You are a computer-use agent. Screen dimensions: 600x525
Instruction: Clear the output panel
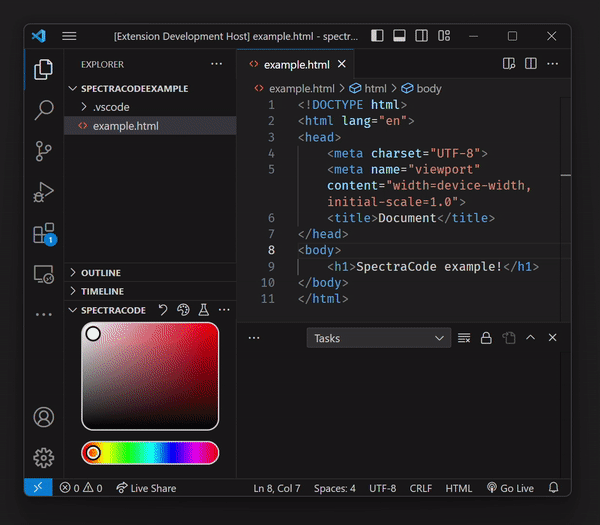point(464,338)
